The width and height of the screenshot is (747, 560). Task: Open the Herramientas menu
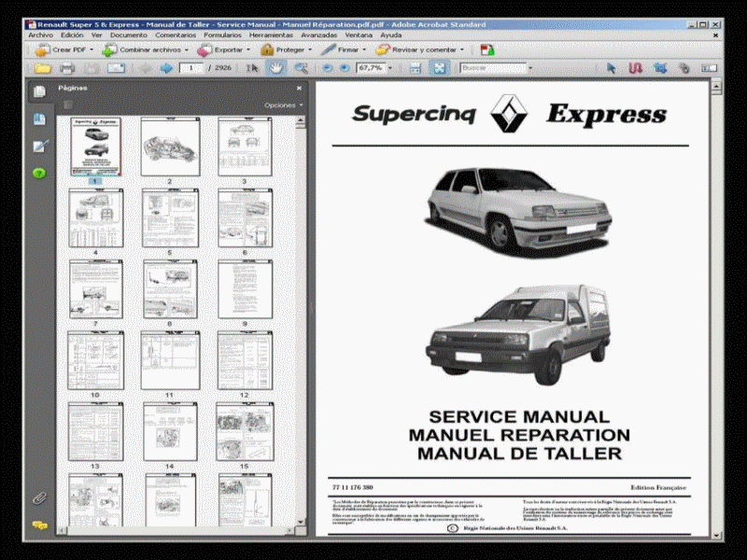(271, 35)
